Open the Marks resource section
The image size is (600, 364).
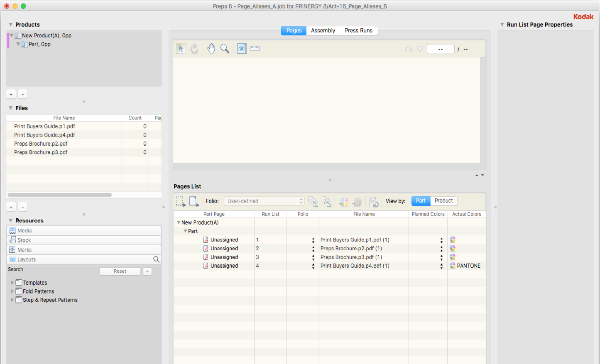pos(84,250)
